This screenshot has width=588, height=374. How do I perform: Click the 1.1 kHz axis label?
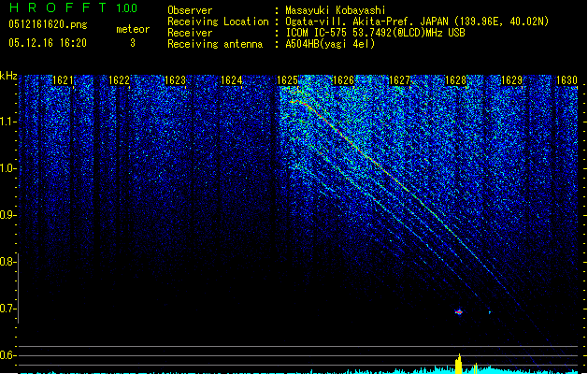7,122
